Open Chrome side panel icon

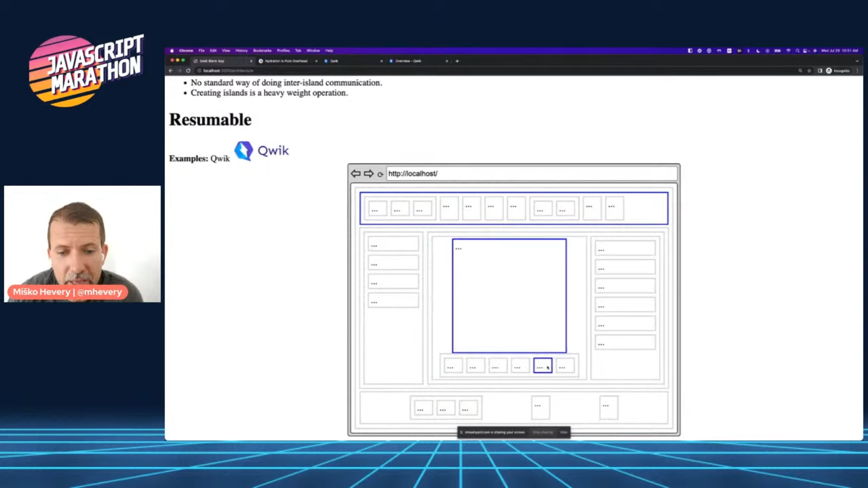click(820, 70)
